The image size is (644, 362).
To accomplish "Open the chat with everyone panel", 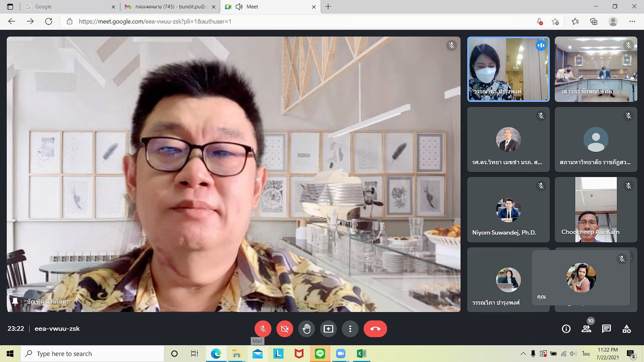I will 606,329.
